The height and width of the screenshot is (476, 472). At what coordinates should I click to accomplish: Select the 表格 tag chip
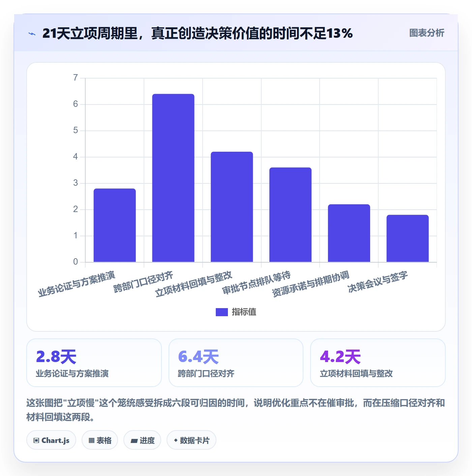100,440
